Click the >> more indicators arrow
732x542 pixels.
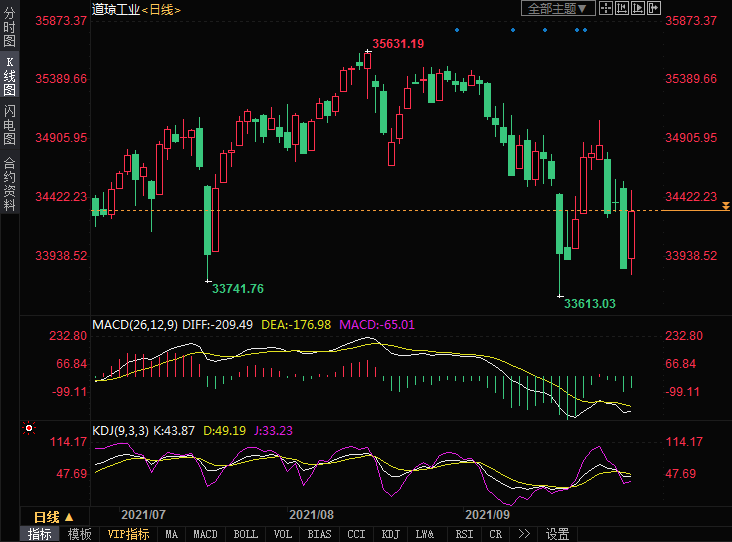pyautogui.click(x=525, y=534)
